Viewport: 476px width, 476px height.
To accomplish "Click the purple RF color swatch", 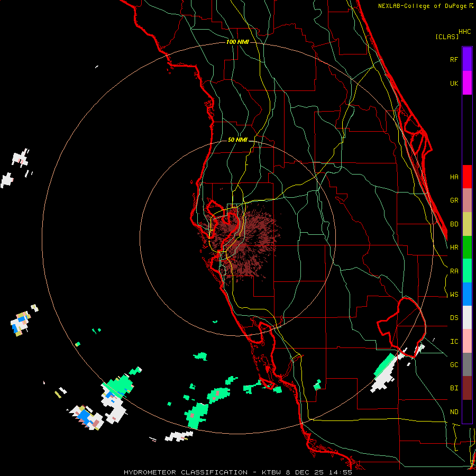I will pyautogui.click(x=467, y=59).
